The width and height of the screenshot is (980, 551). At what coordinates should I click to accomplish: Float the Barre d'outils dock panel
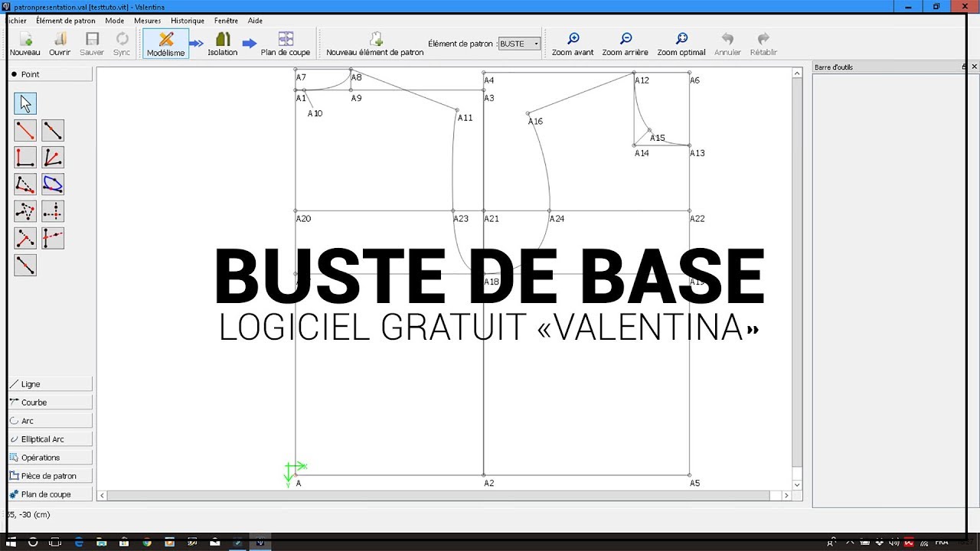coord(965,67)
